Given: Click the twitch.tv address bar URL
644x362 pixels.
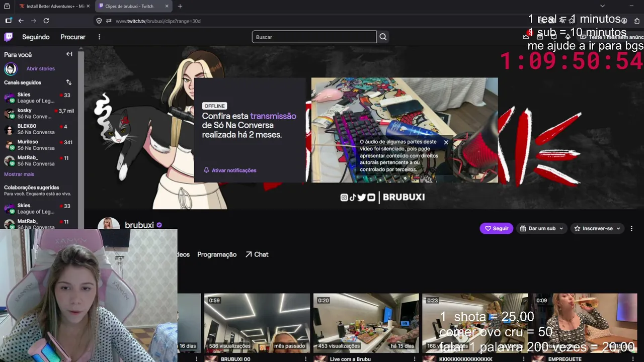Looking at the screenshot, I should (x=158, y=21).
